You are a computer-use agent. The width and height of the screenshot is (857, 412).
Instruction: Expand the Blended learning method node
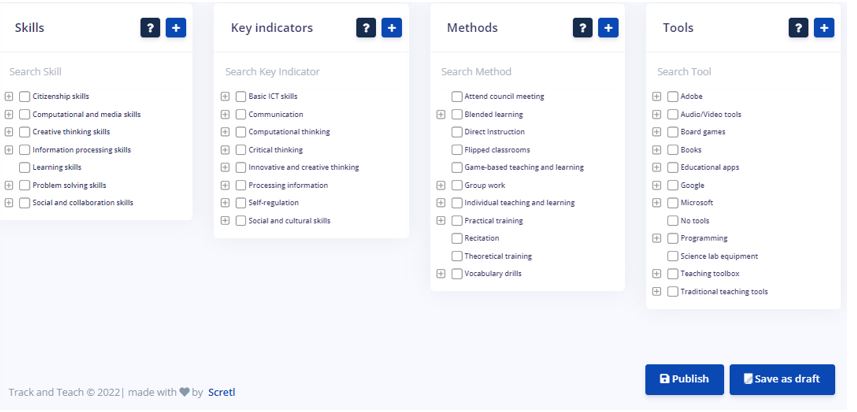click(x=441, y=115)
